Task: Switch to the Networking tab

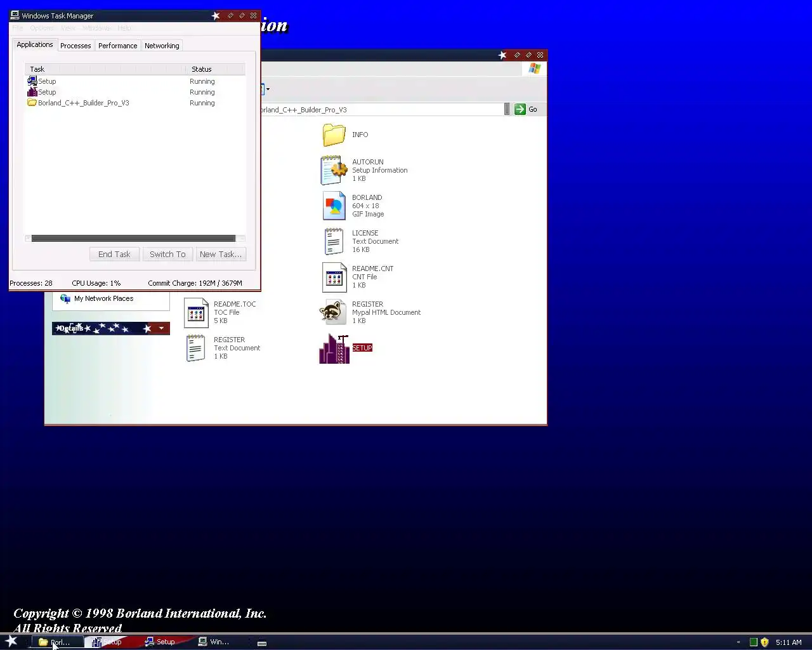Action: (x=162, y=46)
